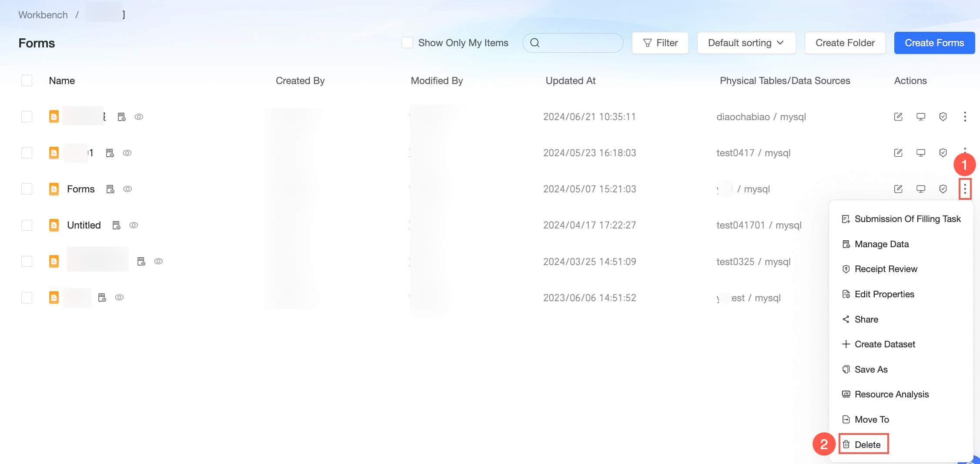Click the test0417 / mysql data source
980x464 pixels.
point(753,153)
